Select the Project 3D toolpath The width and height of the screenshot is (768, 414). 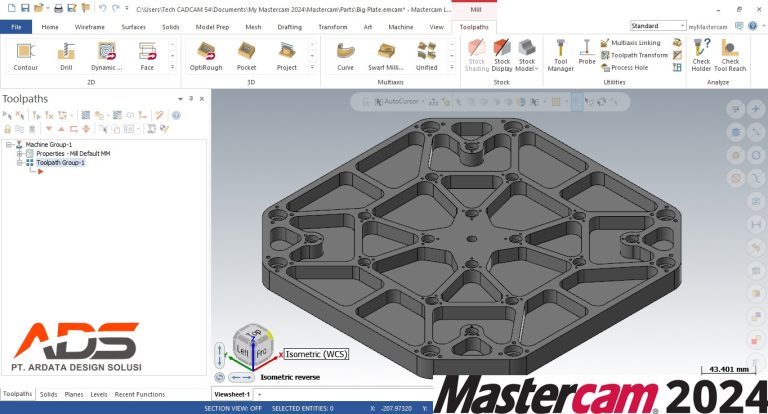tap(287, 57)
